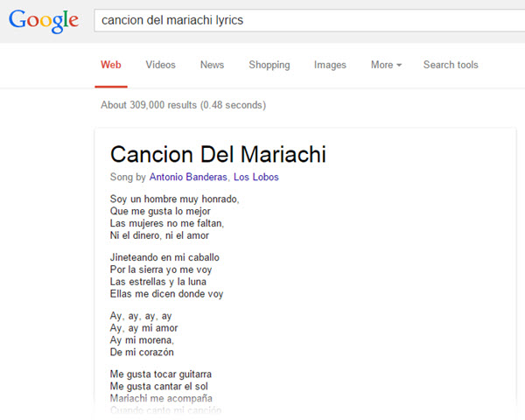Click the lyric 'De mi corazón'
The image size is (525, 420).
[142, 352]
